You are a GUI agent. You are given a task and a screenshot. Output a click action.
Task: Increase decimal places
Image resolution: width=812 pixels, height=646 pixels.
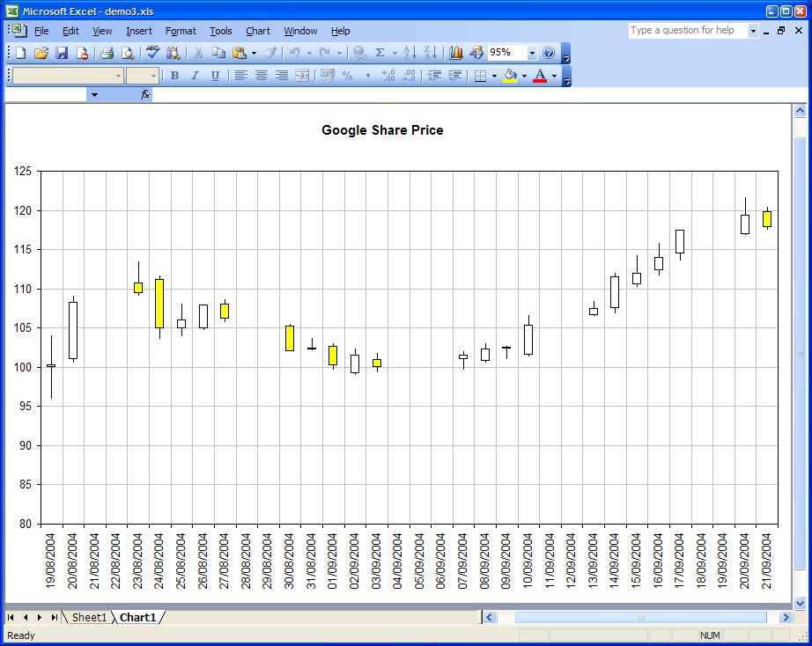(x=388, y=76)
